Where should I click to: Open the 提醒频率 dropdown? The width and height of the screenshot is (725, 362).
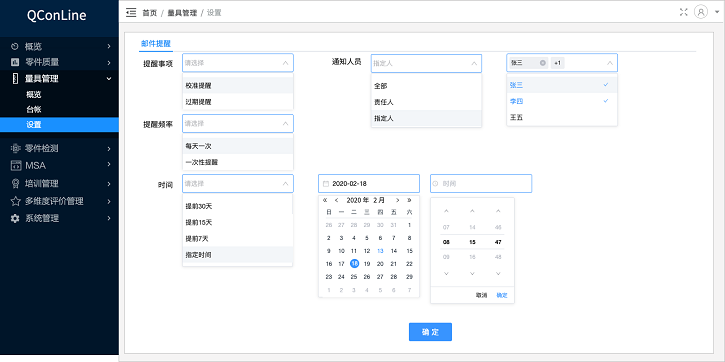238,123
